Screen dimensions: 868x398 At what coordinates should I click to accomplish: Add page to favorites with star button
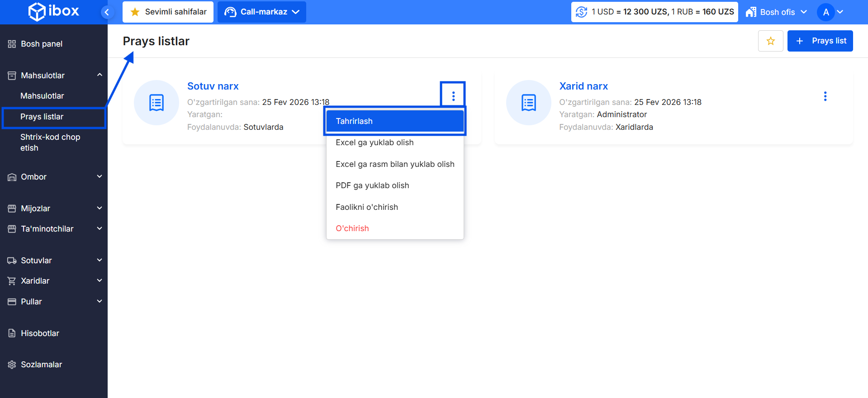770,41
